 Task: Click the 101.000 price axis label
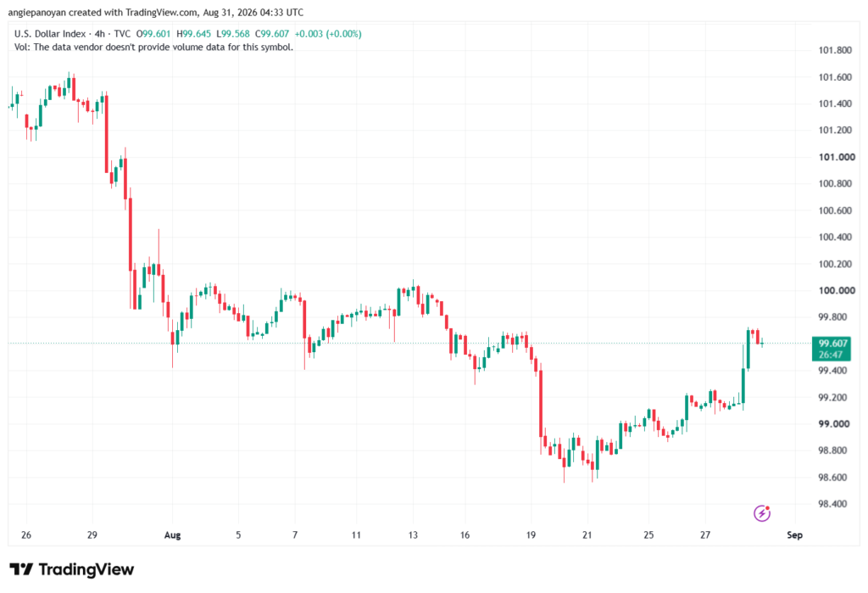pos(837,157)
